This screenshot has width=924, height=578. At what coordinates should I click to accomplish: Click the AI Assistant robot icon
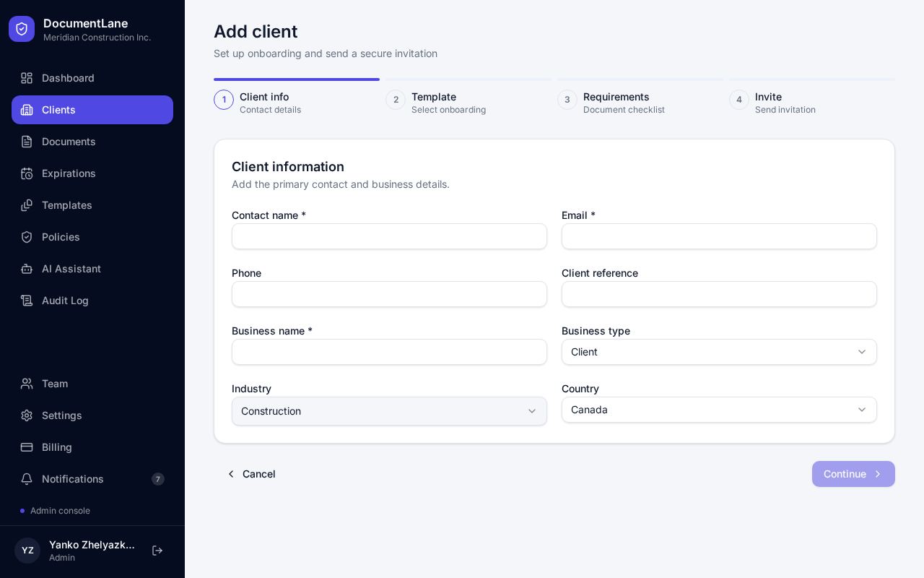click(x=27, y=269)
